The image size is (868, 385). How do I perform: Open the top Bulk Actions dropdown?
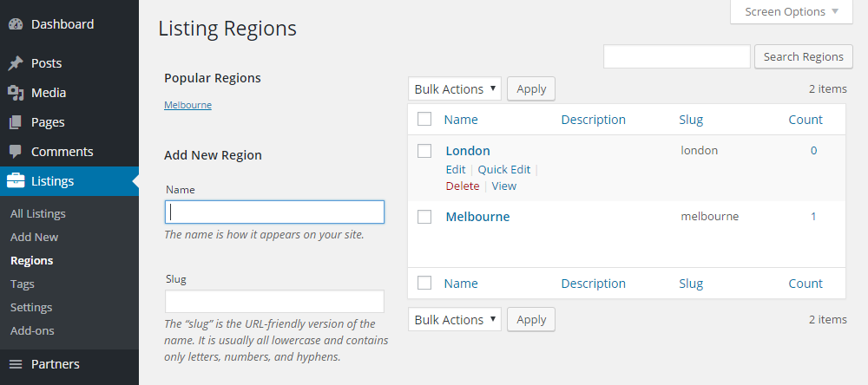coord(455,88)
